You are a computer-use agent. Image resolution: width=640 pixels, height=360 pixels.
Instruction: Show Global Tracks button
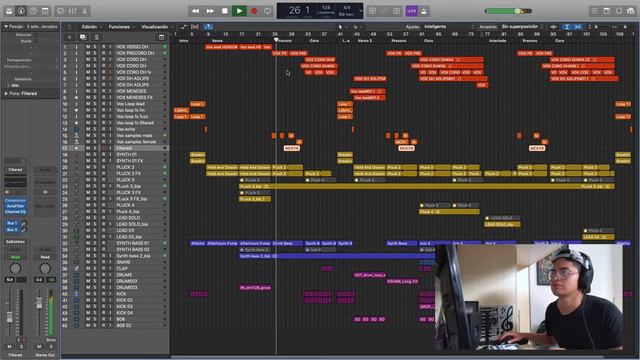[161, 37]
